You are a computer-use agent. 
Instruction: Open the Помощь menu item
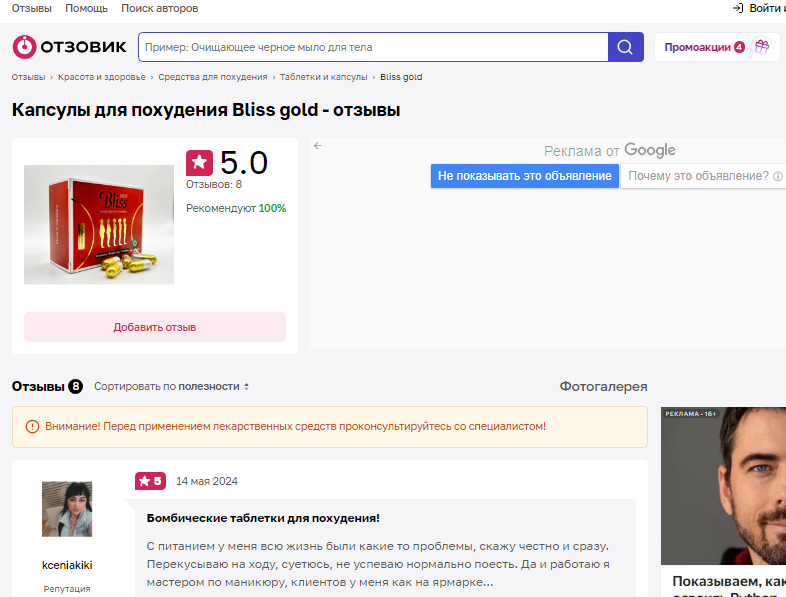[86, 9]
